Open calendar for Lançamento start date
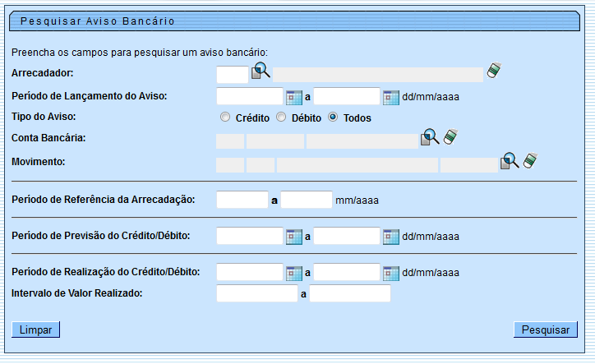 [x=293, y=97]
